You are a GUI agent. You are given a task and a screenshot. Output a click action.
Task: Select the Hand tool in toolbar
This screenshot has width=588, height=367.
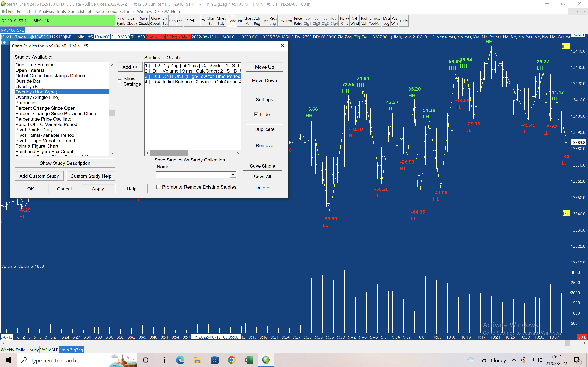click(x=232, y=21)
